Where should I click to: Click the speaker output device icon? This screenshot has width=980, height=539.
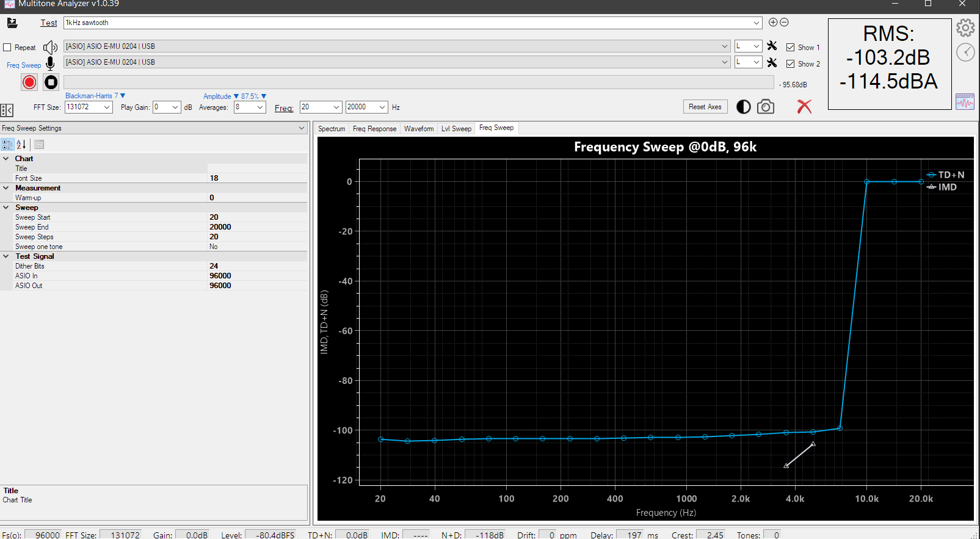[50, 47]
